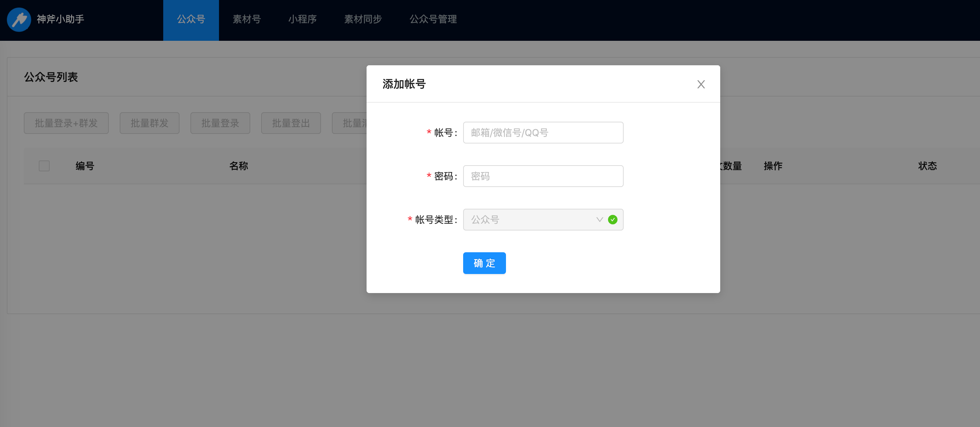Click into the 密码 password field
The width and height of the screenshot is (980, 427).
543,176
